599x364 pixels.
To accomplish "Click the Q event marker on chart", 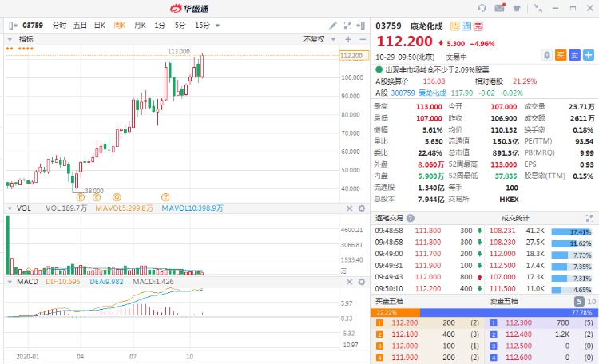I will 117,197.
